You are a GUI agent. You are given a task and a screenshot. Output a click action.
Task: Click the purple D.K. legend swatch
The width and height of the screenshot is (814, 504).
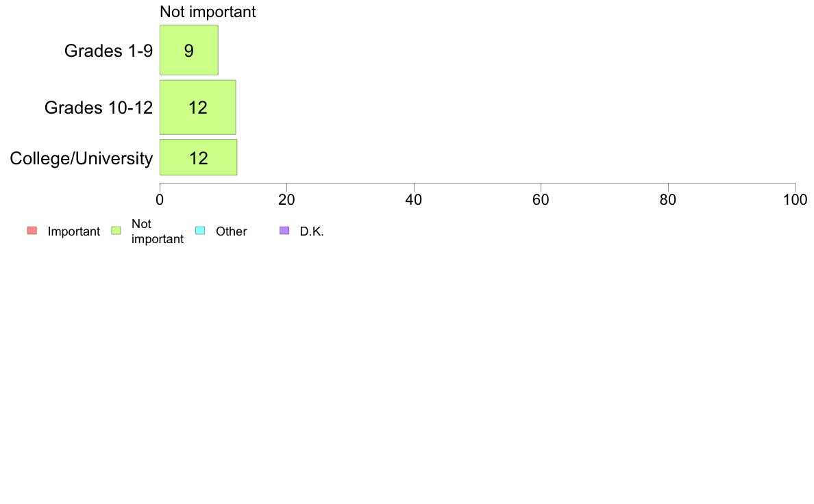(x=284, y=231)
